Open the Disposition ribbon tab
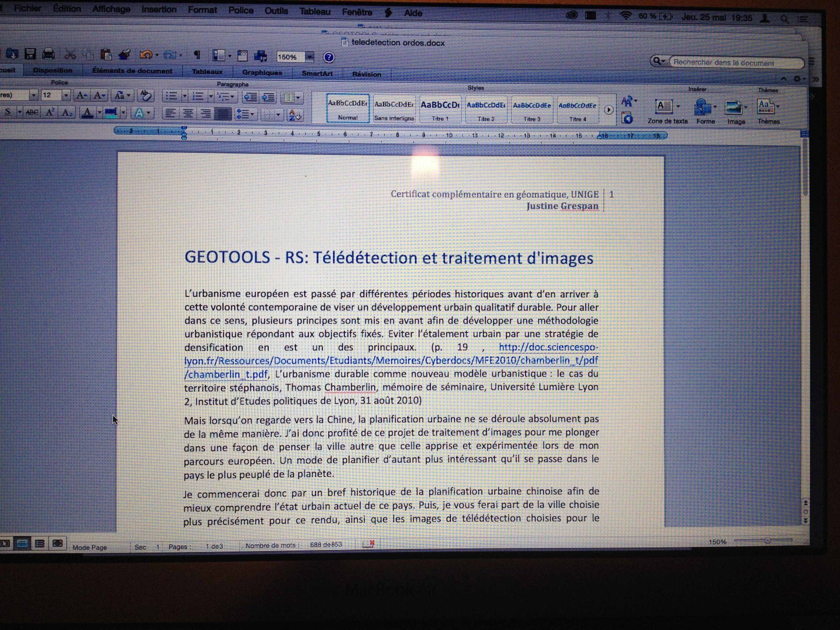 [x=53, y=71]
